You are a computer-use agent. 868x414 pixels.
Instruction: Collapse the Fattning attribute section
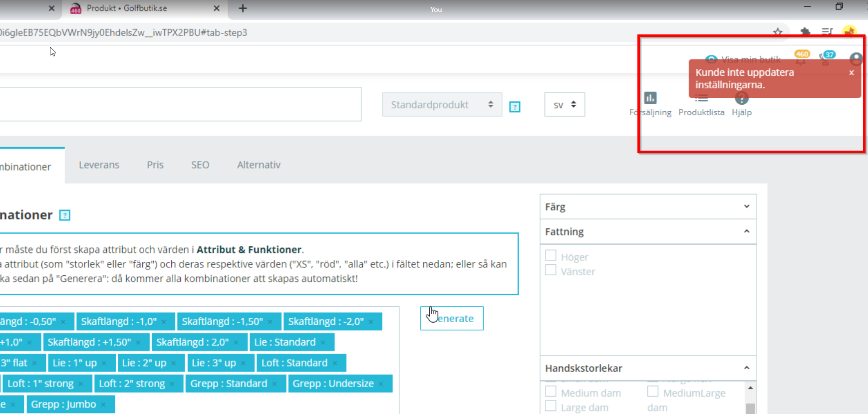point(648,231)
